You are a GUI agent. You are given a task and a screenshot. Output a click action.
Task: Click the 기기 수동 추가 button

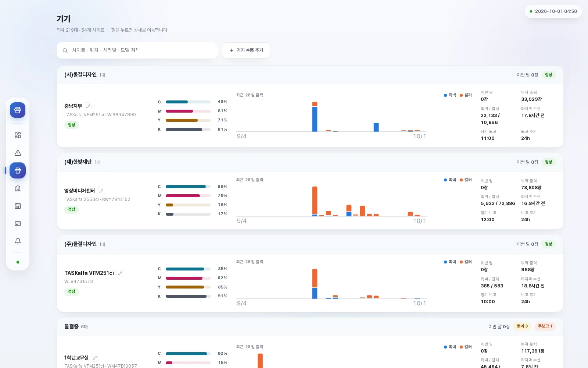point(246,50)
